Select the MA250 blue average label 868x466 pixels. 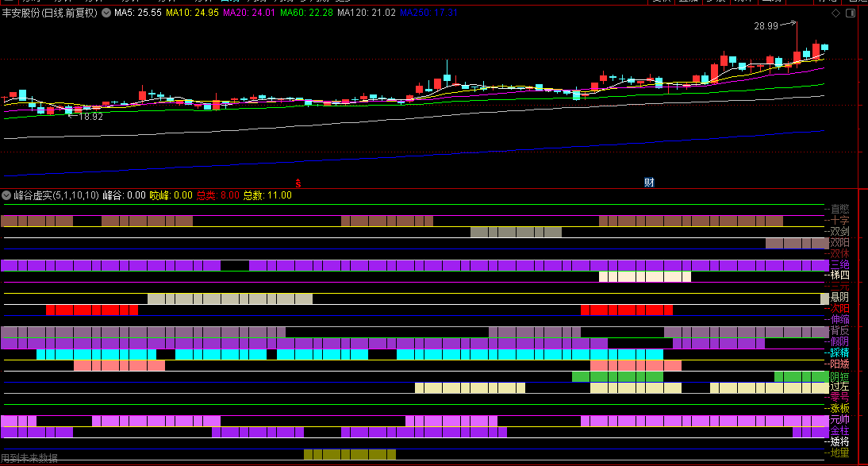click(428, 13)
